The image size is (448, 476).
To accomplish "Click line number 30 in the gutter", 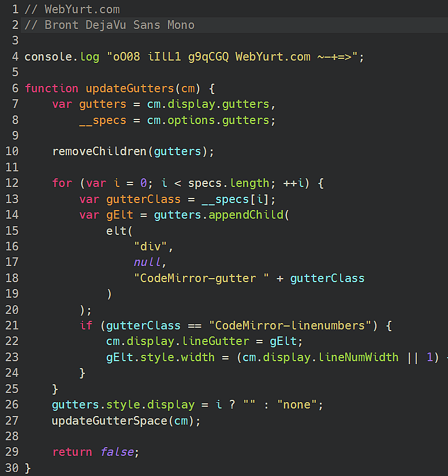I will pos(12,468).
